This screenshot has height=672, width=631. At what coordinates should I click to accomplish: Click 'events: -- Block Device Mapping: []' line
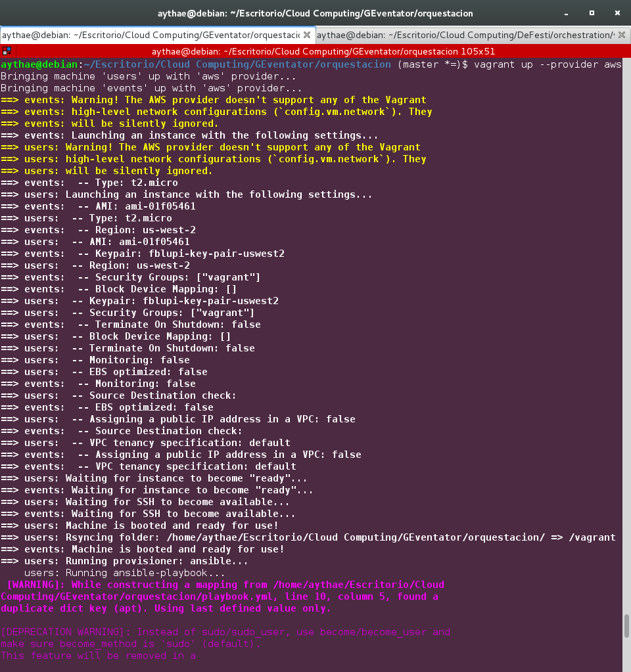(x=119, y=289)
